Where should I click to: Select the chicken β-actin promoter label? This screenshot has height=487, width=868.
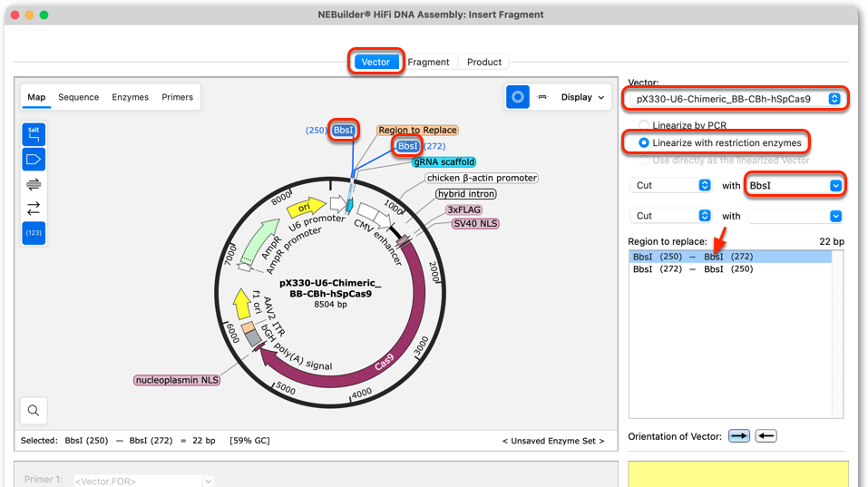[x=482, y=178]
